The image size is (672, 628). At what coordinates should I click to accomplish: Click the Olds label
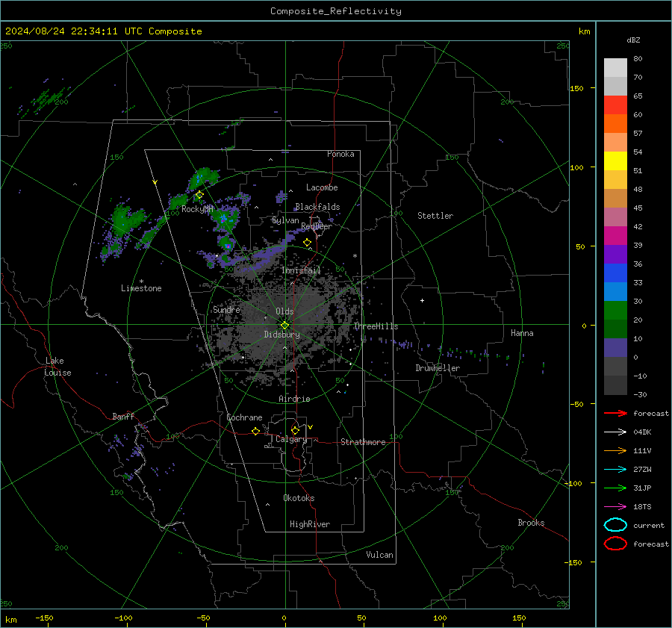point(284,311)
